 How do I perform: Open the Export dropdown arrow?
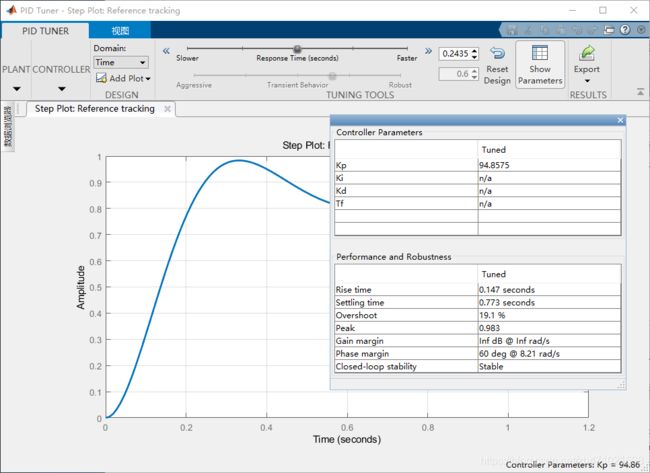point(587,81)
